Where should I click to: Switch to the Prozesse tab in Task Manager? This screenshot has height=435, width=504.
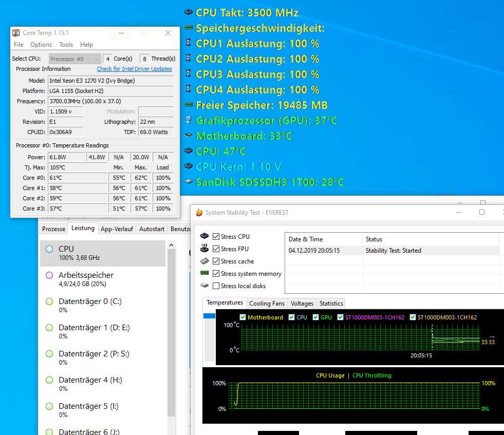[53, 229]
